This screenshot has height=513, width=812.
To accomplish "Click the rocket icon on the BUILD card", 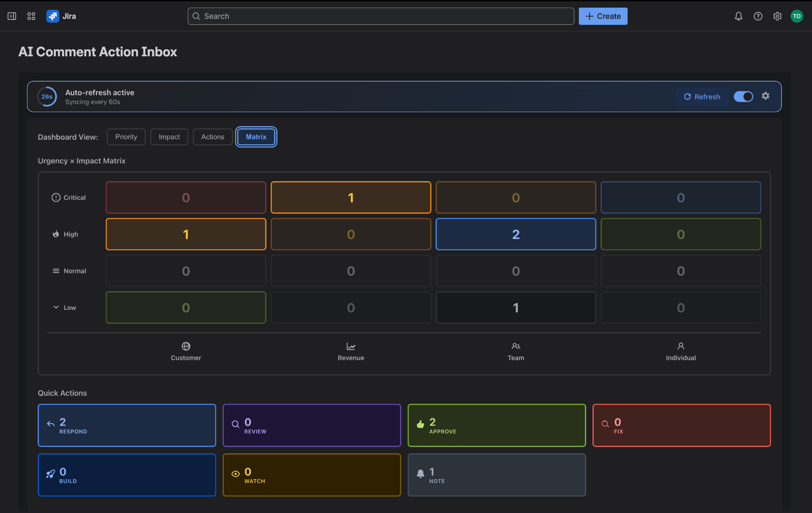I will click(x=51, y=474).
